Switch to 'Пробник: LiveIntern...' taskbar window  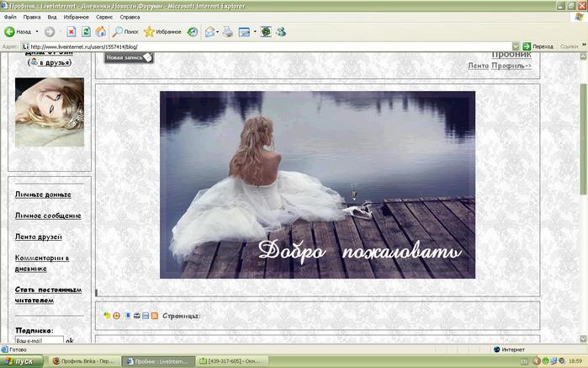click(x=159, y=361)
